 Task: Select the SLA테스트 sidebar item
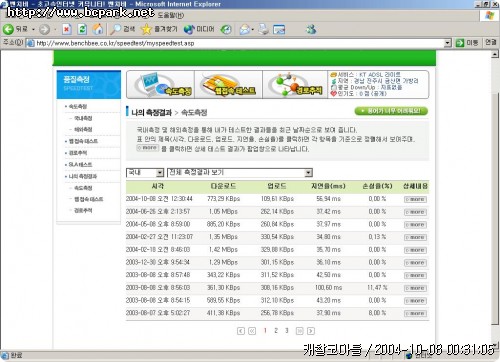click(80, 165)
